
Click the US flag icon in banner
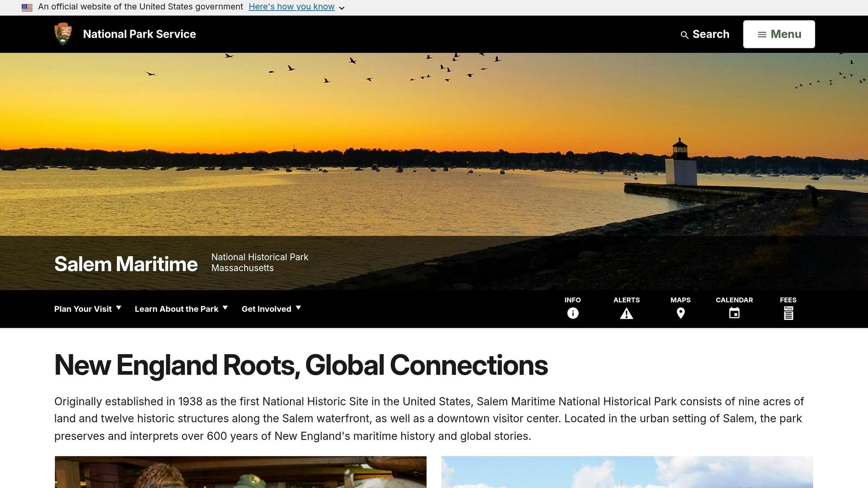coord(27,7)
